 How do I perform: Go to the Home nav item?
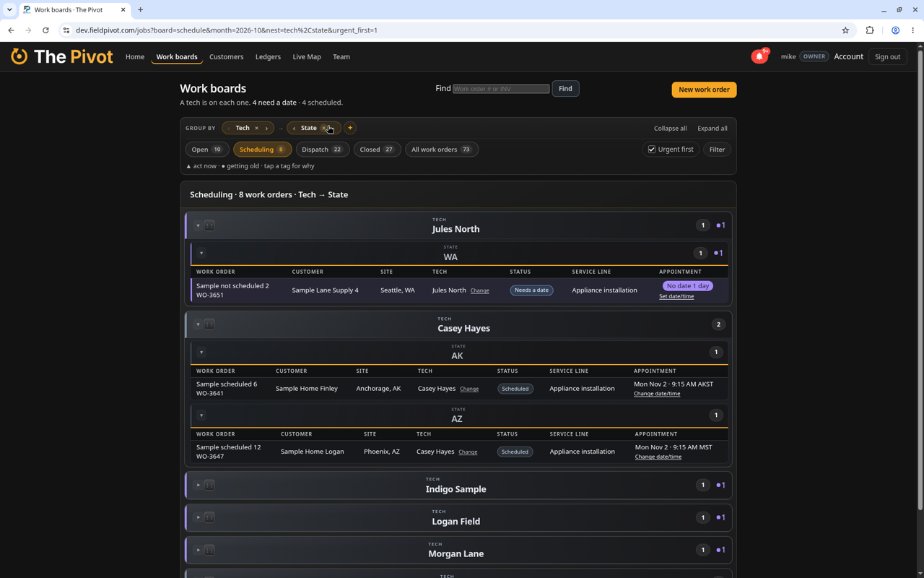pos(135,56)
